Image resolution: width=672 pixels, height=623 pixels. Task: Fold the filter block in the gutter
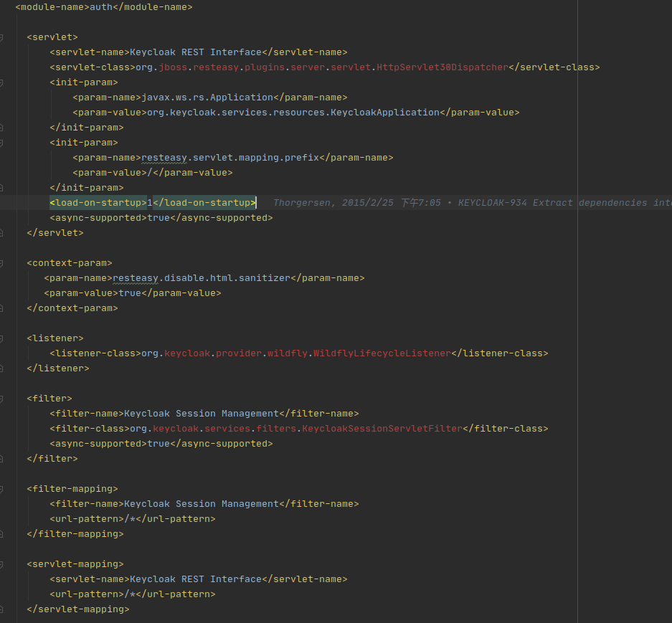1,399
